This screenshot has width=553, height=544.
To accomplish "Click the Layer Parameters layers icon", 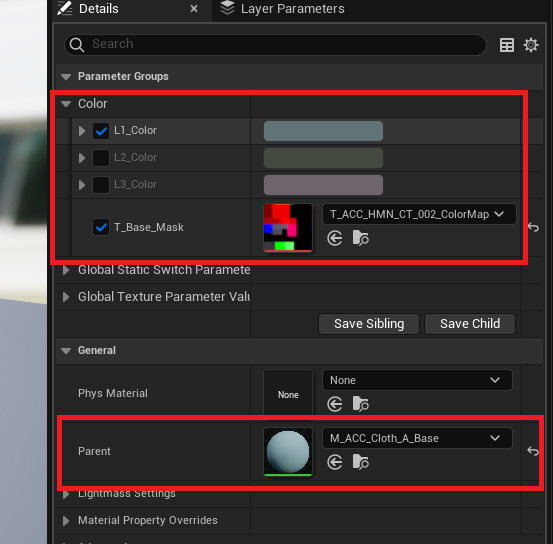I will [x=227, y=8].
